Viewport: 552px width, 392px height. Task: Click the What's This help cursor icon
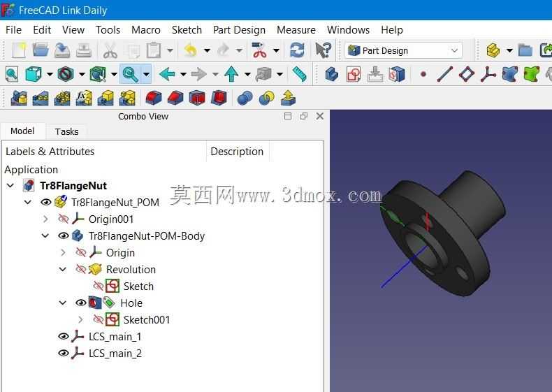pos(323,50)
